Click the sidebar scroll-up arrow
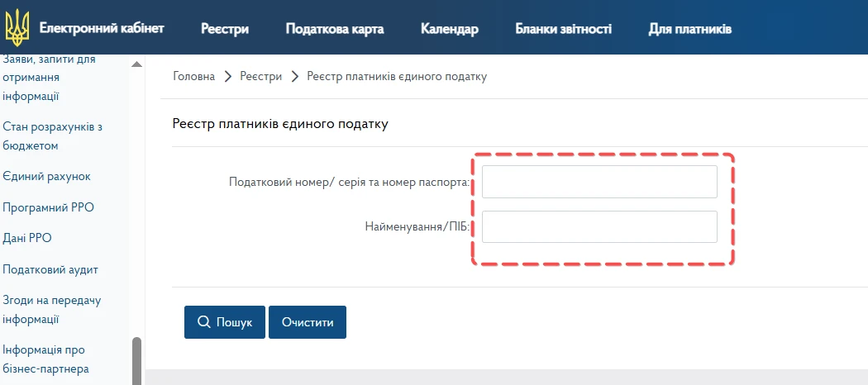The height and width of the screenshot is (385, 868). 137,64
